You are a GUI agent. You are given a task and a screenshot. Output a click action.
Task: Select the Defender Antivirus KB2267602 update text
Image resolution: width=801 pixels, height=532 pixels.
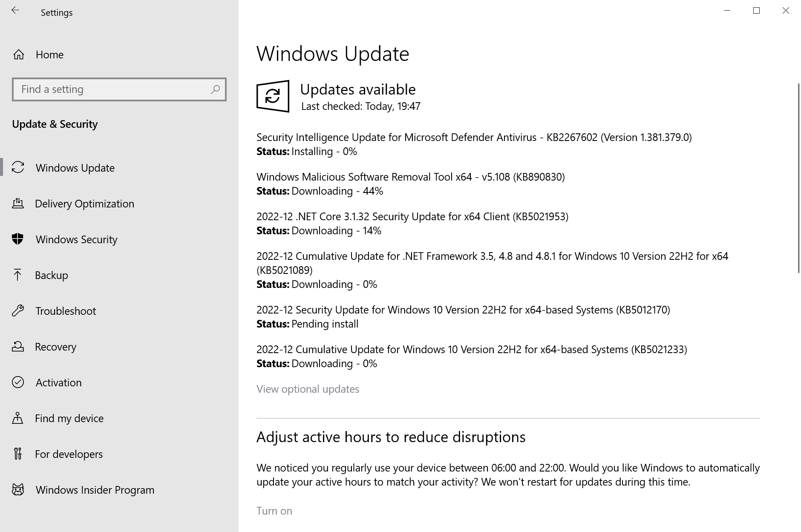point(474,137)
